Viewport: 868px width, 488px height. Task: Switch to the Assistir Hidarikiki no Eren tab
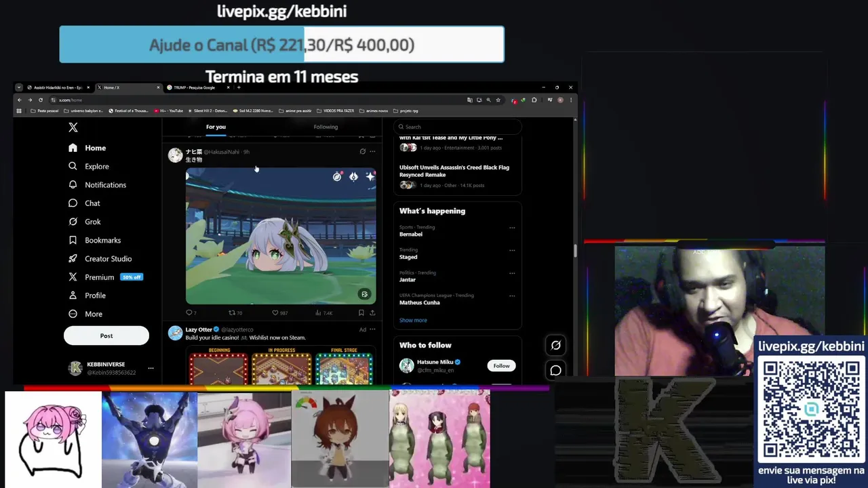(x=60, y=87)
